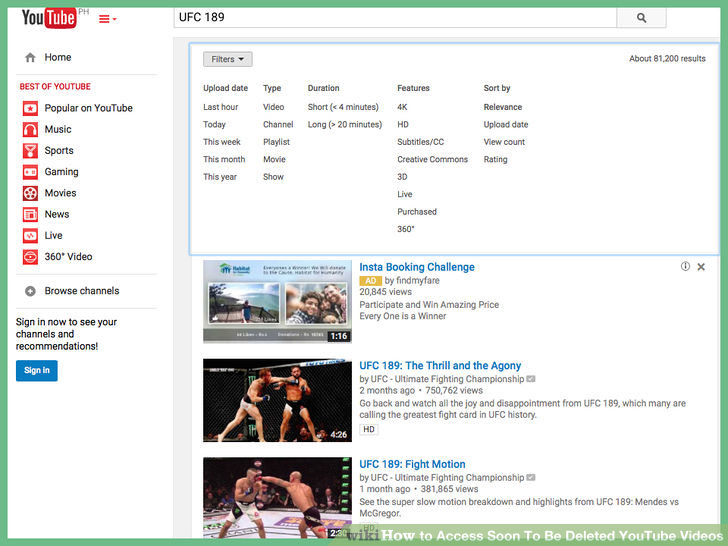Sort results by View count
The width and height of the screenshot is (728, 546).
coord(504,142)
